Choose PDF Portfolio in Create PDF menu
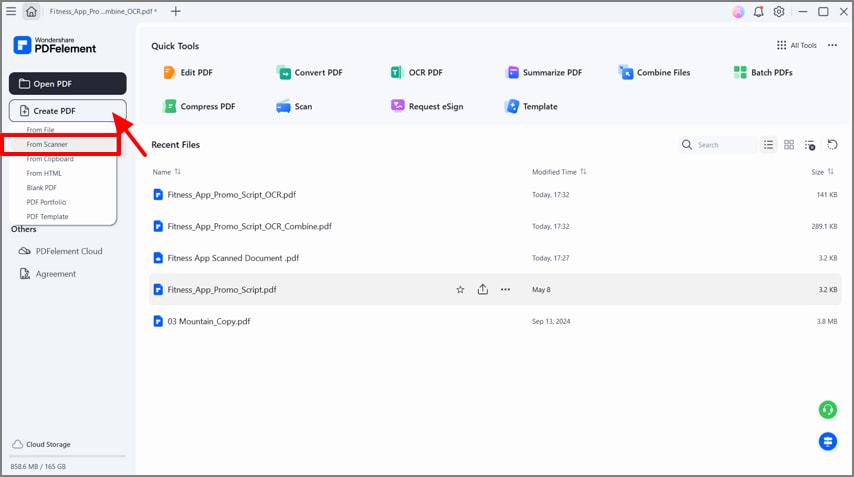 46,202
